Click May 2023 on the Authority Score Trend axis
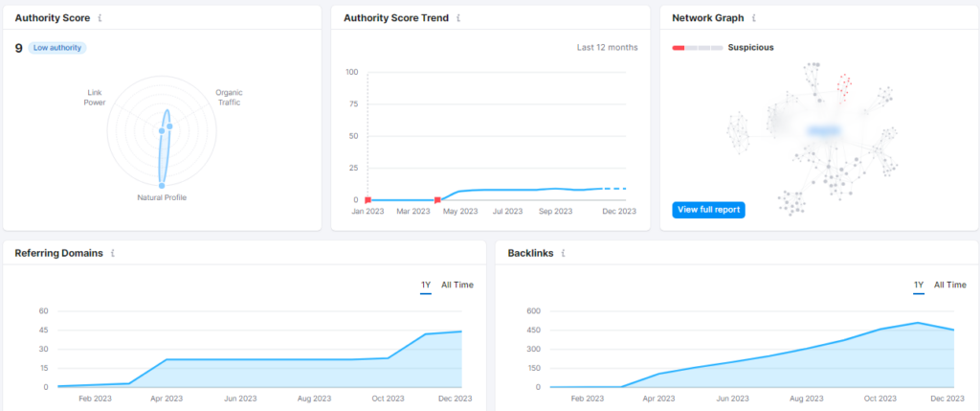This screenshot has width=980, height=411. click(x=460, y=212)
